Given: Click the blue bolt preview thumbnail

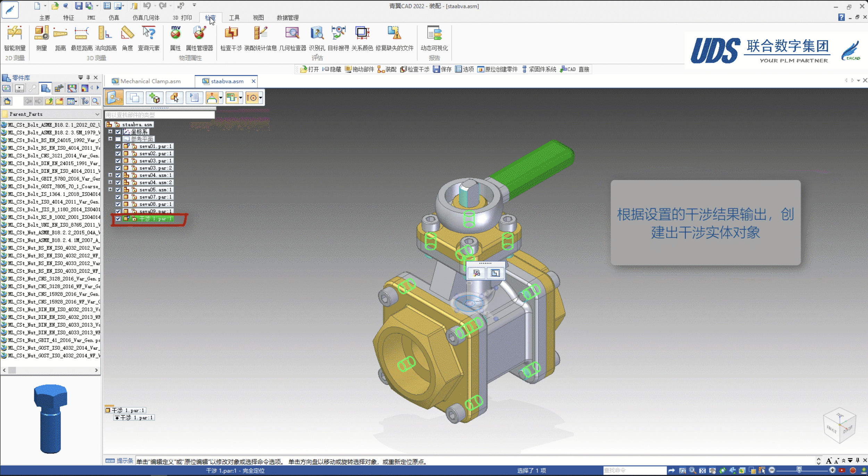Looking at the screenshot, I should click(50, 419).
